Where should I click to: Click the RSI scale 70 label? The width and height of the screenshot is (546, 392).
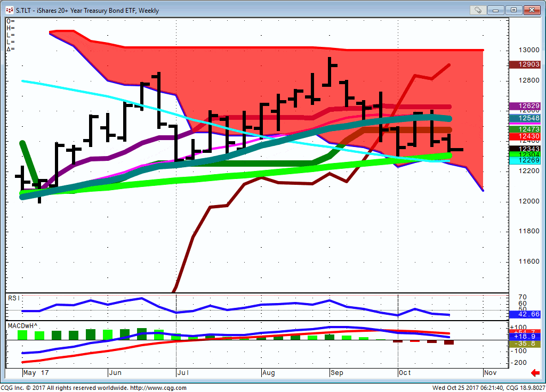point(523,297)
